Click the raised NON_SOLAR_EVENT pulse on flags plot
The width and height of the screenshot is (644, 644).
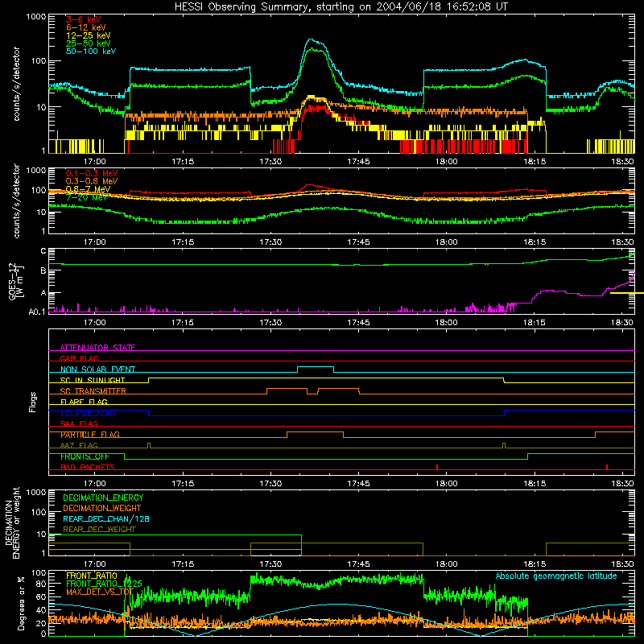click(x=316, y=367)
